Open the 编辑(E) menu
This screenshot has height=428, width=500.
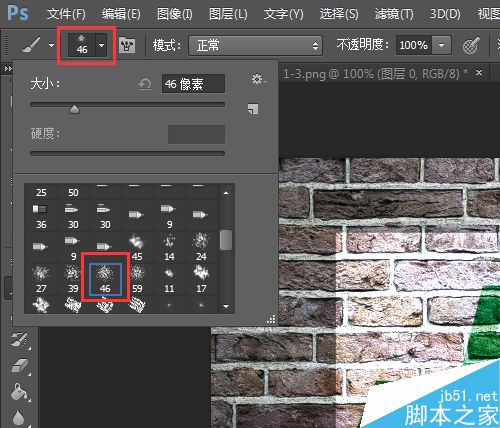(121, 14)
